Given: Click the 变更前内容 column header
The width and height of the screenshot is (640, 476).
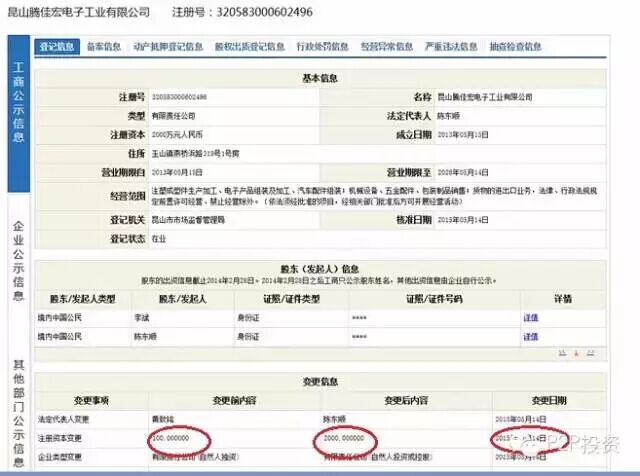Looking at the screenshot, I should coord(234,400).
